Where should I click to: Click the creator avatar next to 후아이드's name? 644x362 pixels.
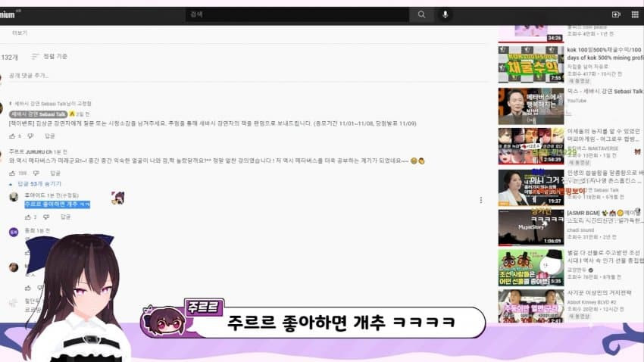(x=118, y=198)
